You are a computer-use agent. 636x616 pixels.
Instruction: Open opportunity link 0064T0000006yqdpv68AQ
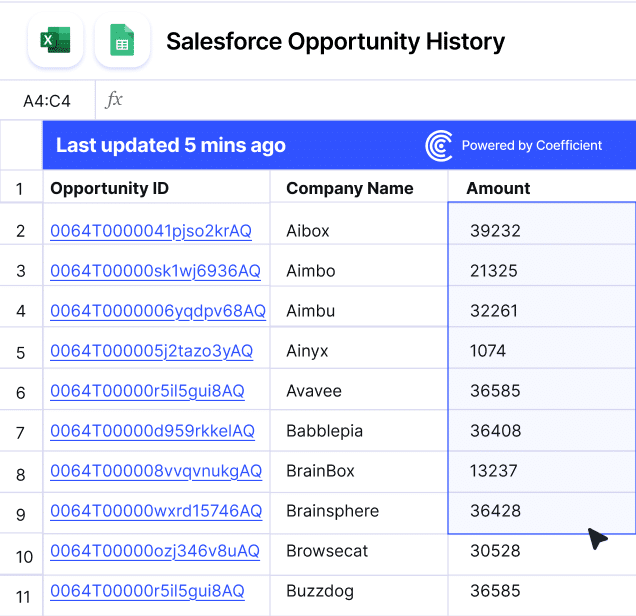(x=158, y=311)
